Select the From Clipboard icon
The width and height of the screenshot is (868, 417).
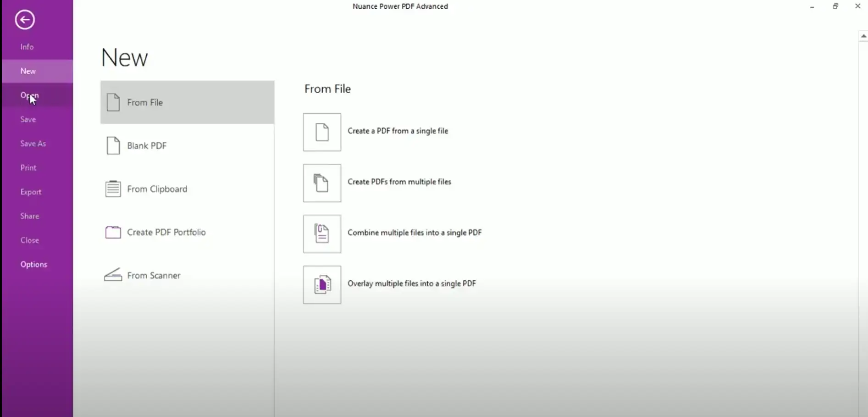pyautogui.click(x=113, y=189)
